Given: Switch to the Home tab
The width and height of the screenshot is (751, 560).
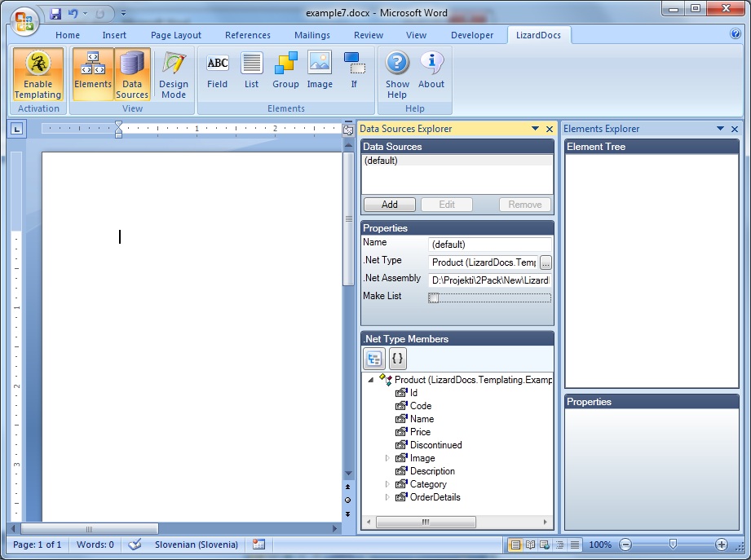Looking at the screenshot, I should 68,35.
